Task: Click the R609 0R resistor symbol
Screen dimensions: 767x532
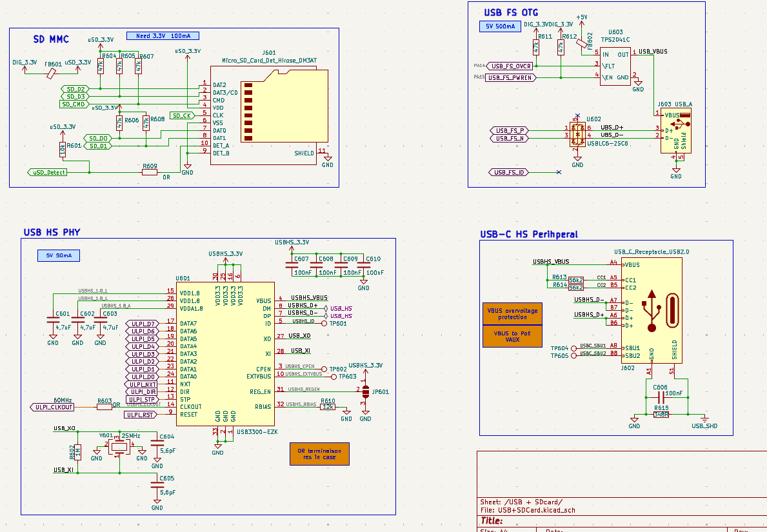Action: click(x=150, y=172)
